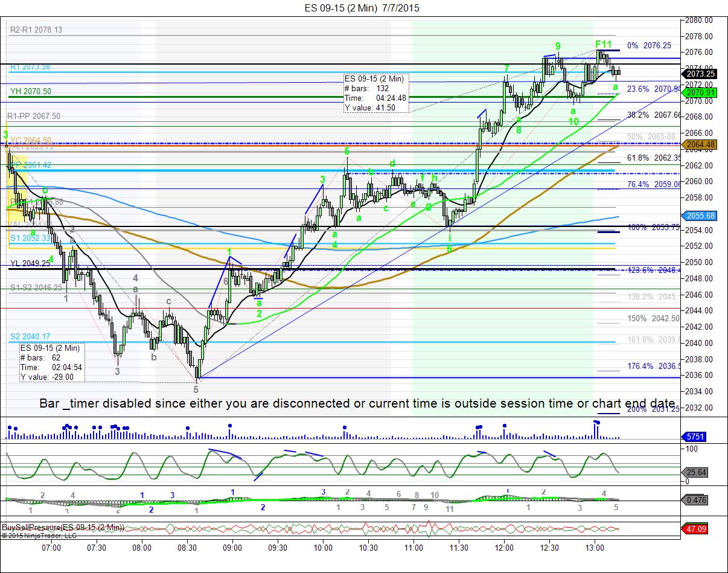Select the S1 2052.33 support label
Viewport: 728px width, 573px height.
(x=30, y=238)
